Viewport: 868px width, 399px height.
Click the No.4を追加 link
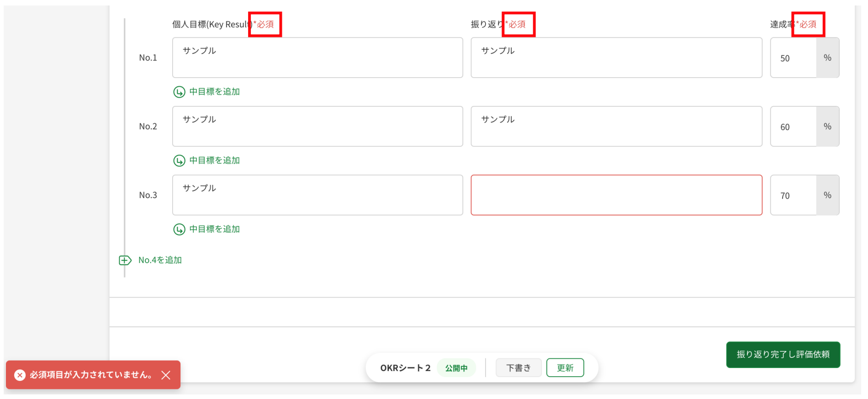click(x=160, y=260)
